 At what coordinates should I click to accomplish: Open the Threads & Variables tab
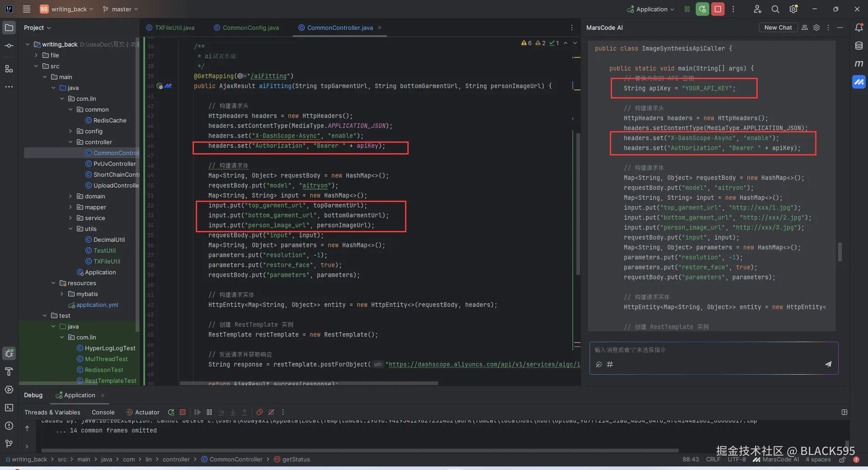pyautogui.click(x=52, y=412)
